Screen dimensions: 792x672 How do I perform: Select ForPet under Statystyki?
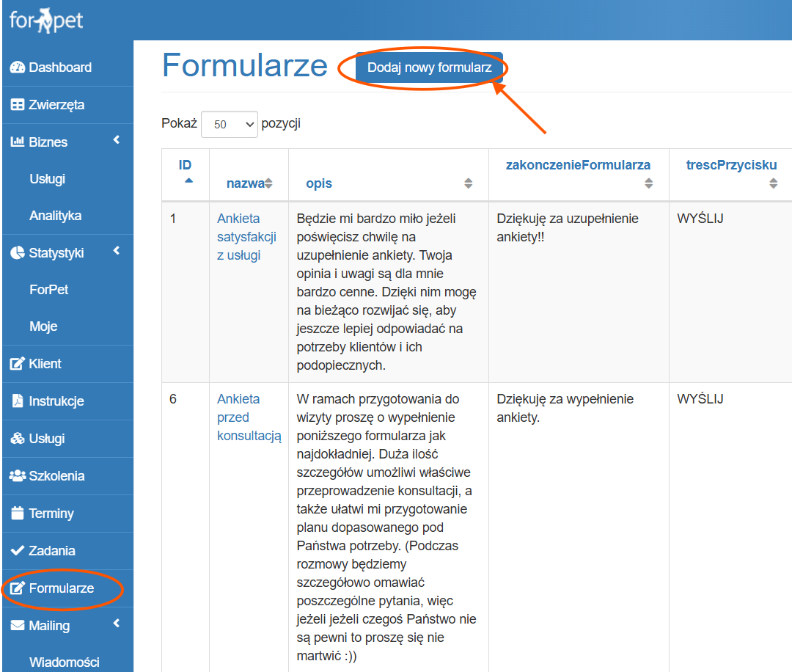click(48, 290)
